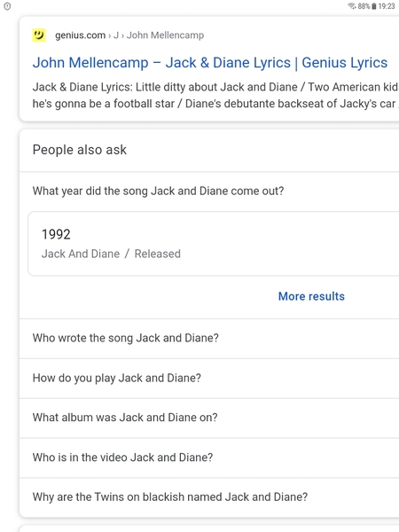Click the 'Jack And Diane / Released' caption
The height and width of the screenshot is (532, 399).
click(111, 254)
